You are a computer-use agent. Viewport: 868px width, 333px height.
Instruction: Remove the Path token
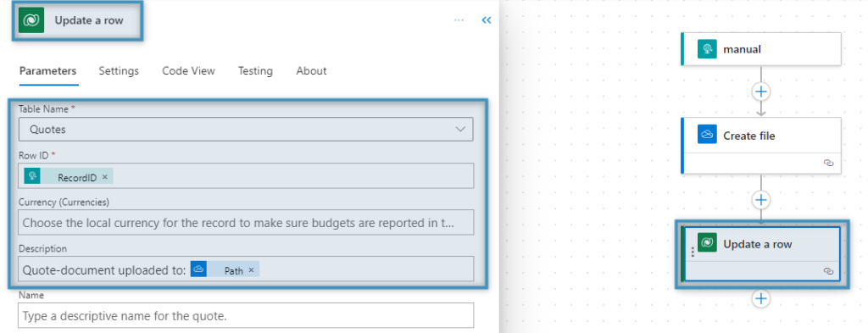pyautogui.click(x=251, y=270)
